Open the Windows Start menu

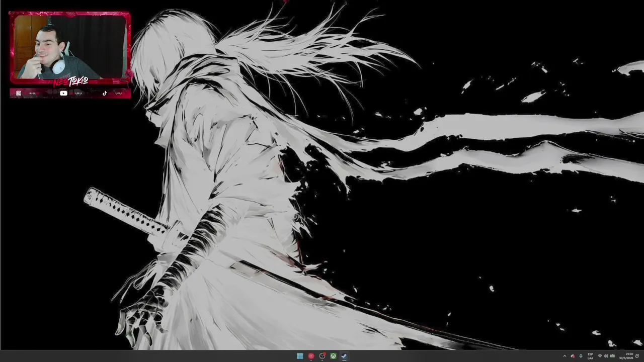pos(300,356)
